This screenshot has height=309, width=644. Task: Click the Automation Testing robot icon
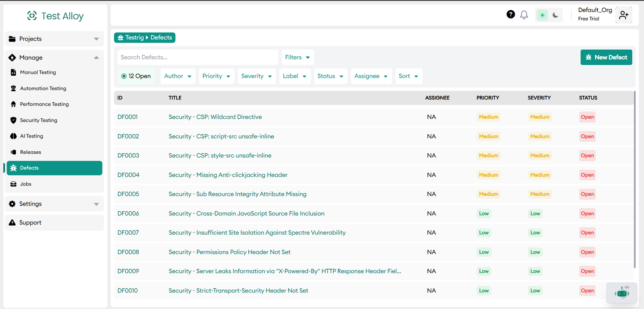(13, 89)
